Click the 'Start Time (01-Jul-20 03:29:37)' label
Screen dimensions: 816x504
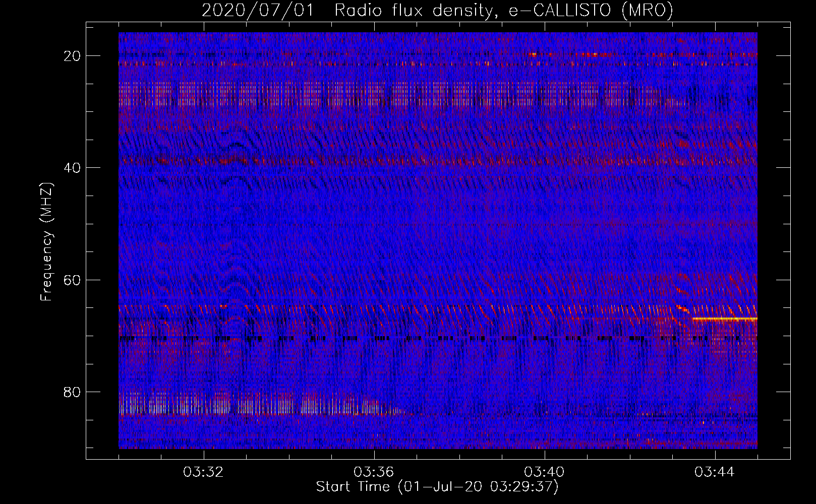(437, 487)
